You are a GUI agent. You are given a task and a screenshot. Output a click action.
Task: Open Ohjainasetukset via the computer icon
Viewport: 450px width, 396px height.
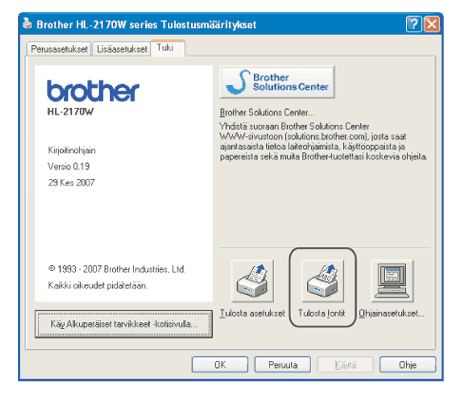(392, 281)
